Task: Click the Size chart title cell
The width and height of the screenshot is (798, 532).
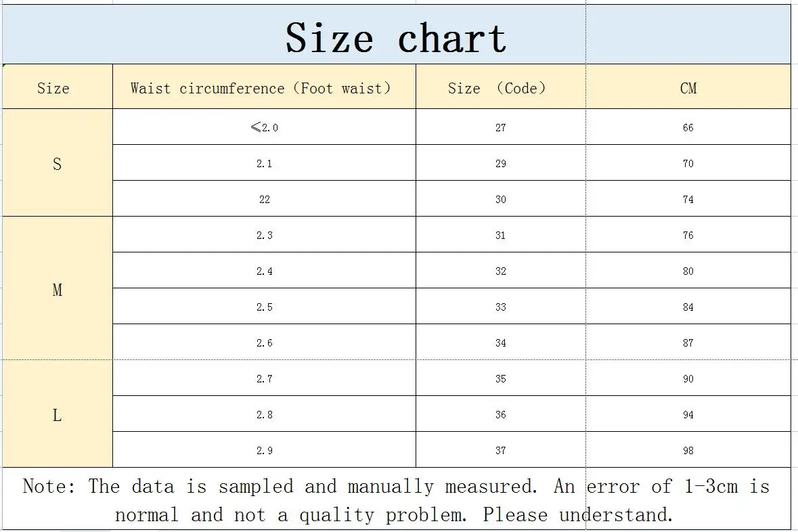Action: pos(397,35)
